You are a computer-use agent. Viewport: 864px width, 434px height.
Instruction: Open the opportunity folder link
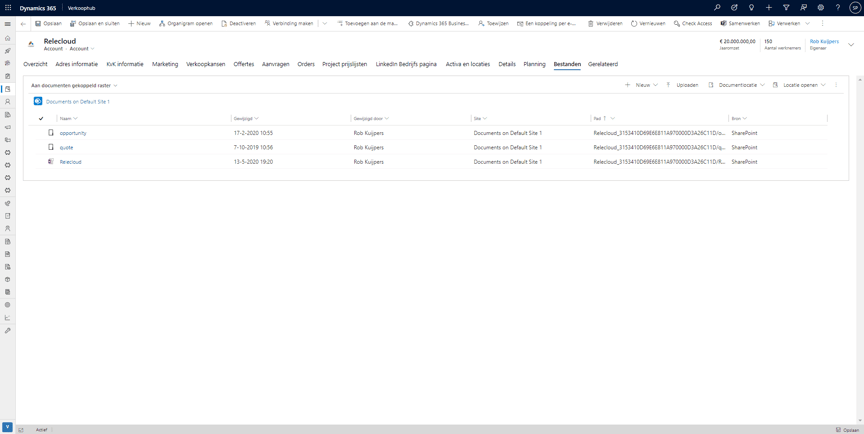point(73,133)
